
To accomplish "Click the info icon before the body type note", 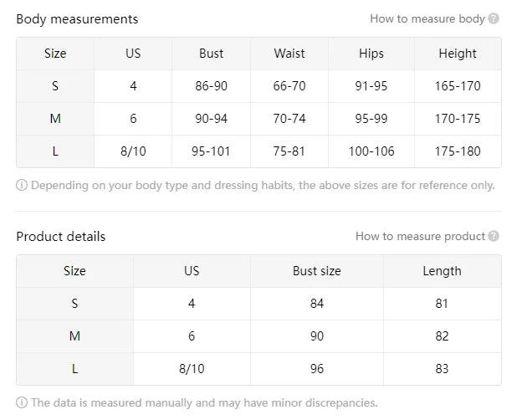I will pyautogui.click(x=22, y=185).
